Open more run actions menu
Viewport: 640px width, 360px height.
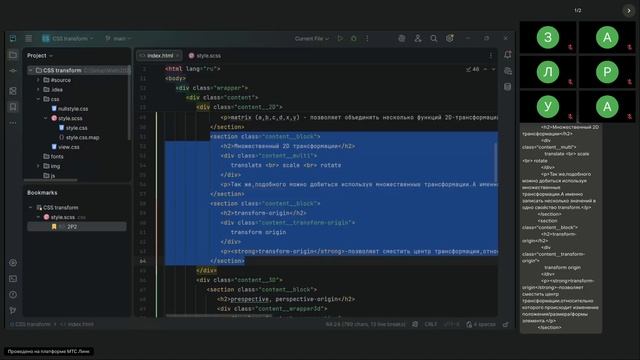coord(367,38)
